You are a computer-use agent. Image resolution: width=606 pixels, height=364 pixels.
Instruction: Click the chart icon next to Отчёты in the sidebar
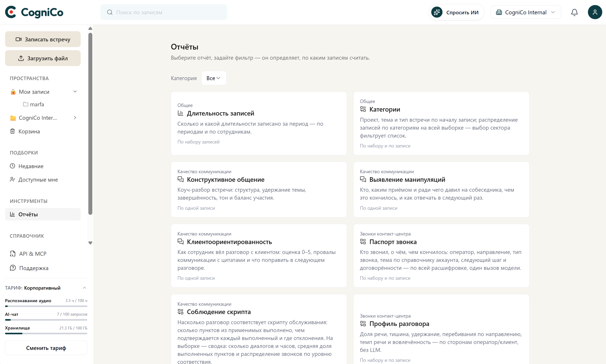[13, 214]
